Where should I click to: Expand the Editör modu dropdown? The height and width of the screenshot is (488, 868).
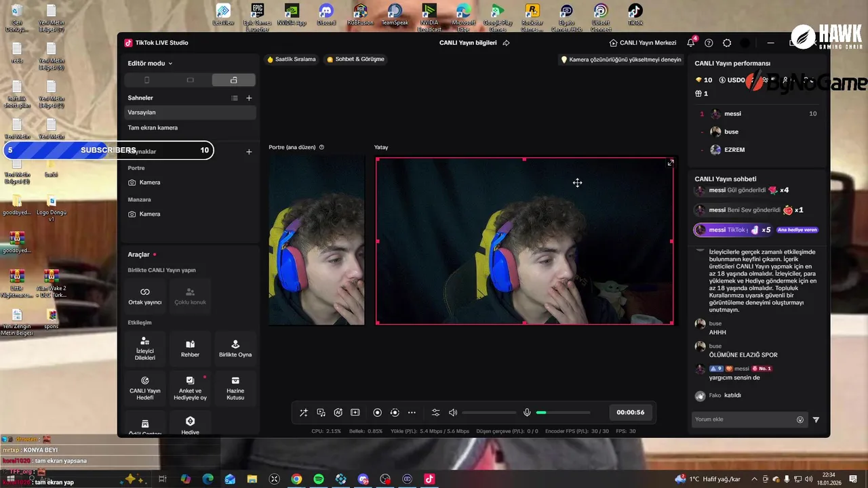pos(150,63)
